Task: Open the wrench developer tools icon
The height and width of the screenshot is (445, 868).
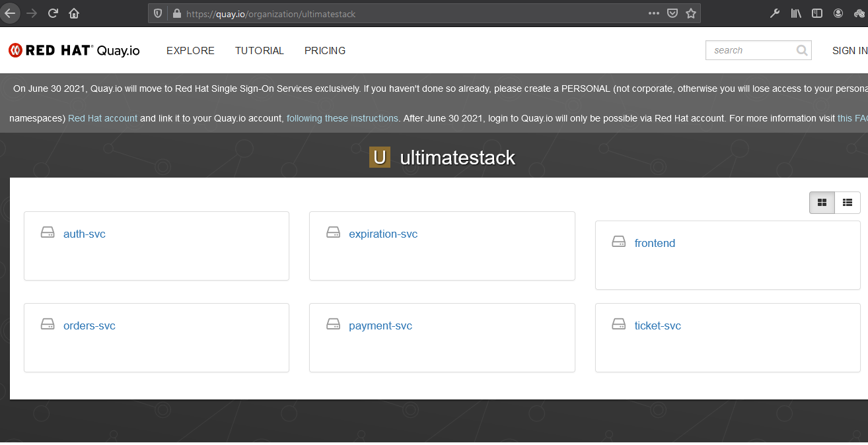Action: [x=775, y=13]
